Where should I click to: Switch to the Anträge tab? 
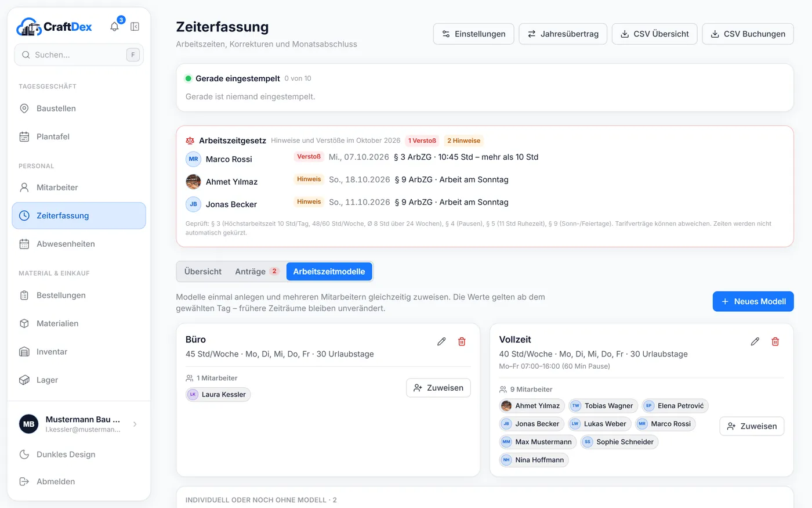[257, 272]
